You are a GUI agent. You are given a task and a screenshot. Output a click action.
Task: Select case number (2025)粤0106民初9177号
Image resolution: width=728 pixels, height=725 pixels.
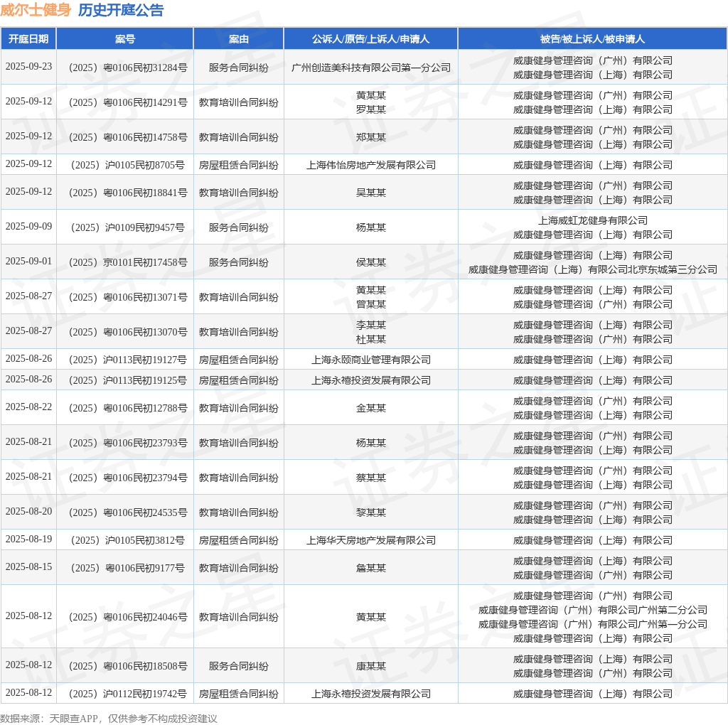[128, 568]
